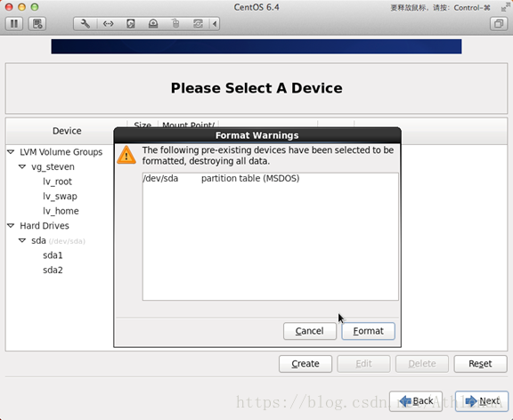Select the /dev/sda partition table entry
Viewport: 513px width, 420px height.
(270, 179)
